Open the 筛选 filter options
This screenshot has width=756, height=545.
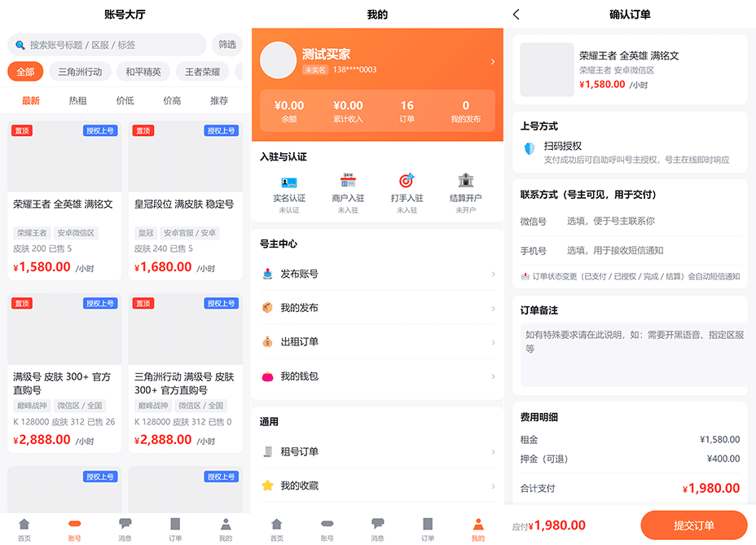pyautogui.click(x=227, y=45)
